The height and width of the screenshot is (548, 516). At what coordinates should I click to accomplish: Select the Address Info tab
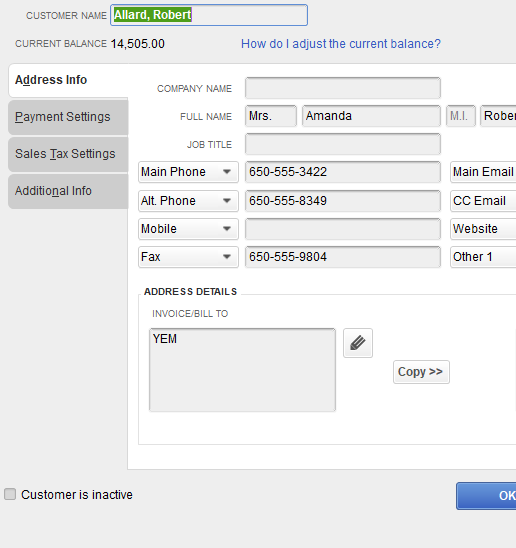pos(68,80)
